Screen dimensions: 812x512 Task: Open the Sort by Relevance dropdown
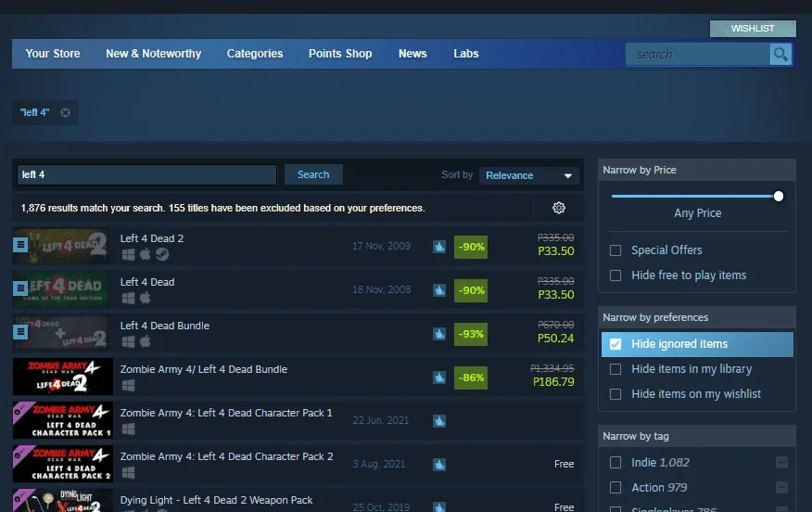pos(528,175)
